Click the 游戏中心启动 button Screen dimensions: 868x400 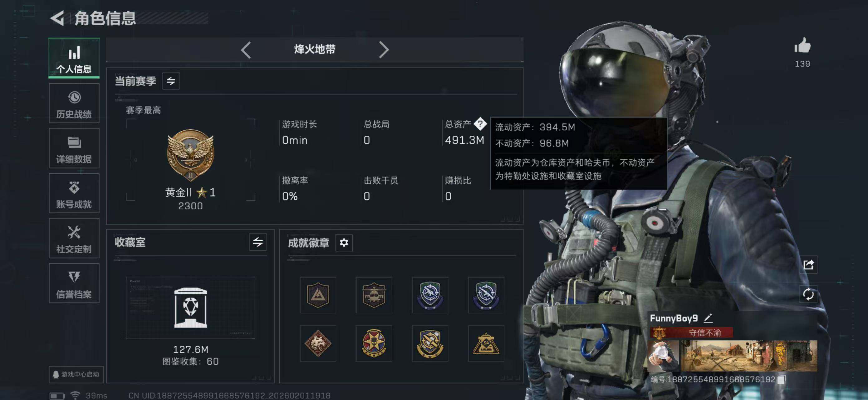point(76,374)
